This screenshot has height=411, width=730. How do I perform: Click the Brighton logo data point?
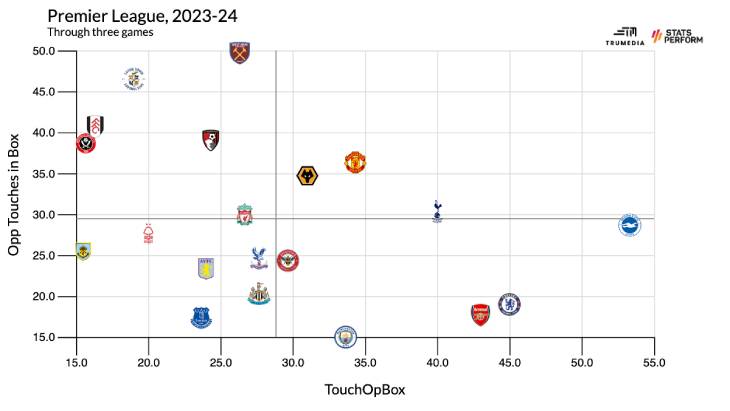point(628,225)
